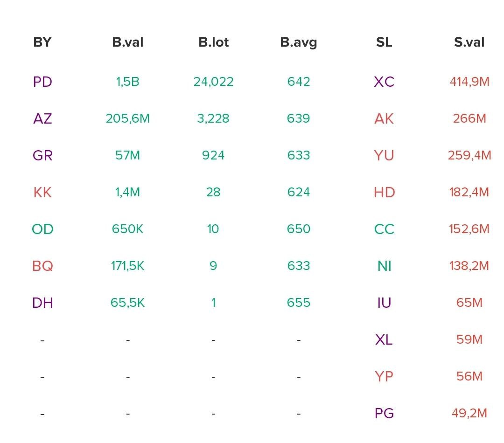Screen dimensions: 504x443
Task: Click the SL column header
Action: [x=384, y=42]
